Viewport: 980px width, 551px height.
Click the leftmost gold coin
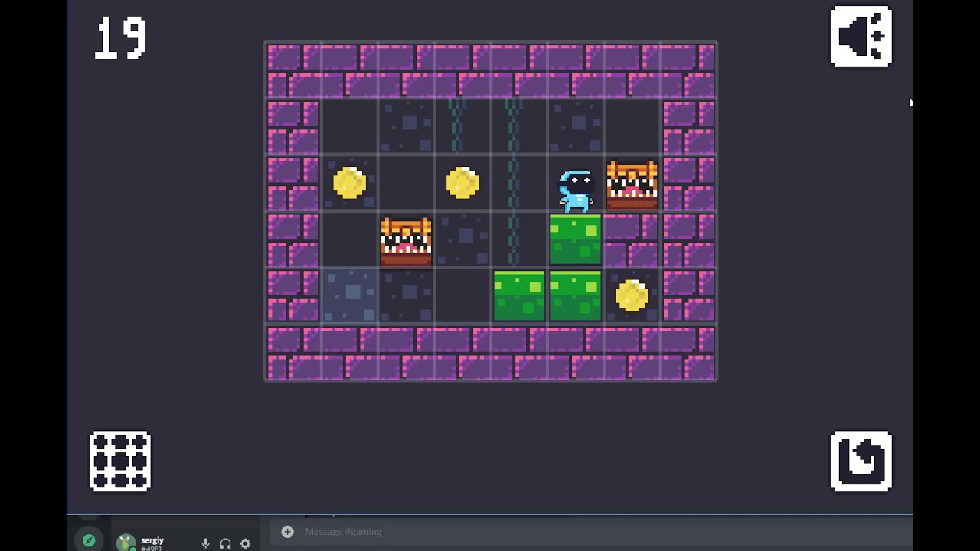point(350,183)
